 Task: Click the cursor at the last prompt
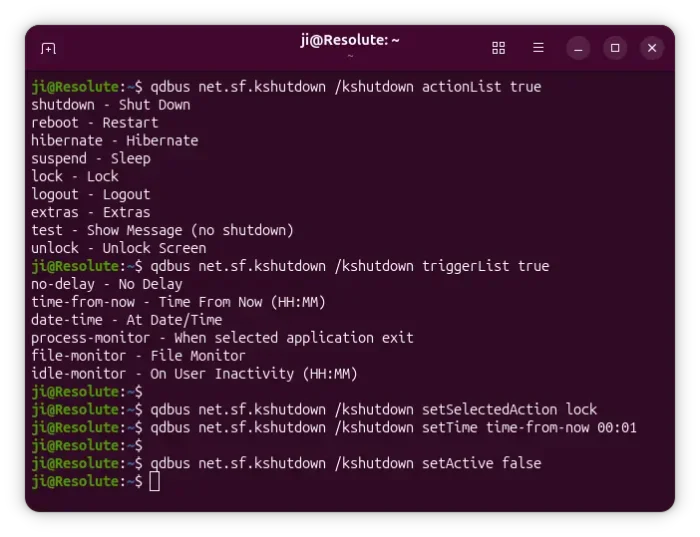(x=154, y=482)
